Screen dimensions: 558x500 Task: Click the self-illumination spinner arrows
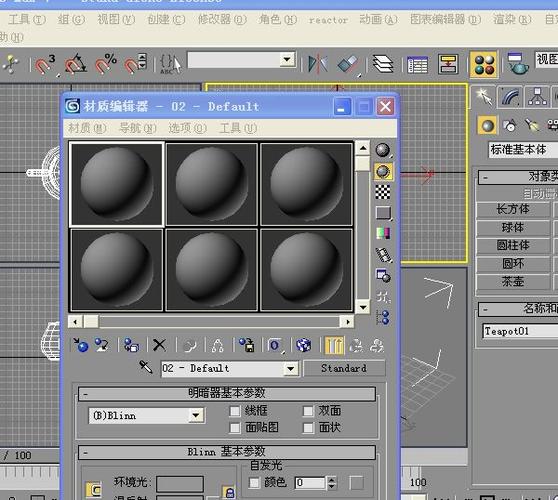[x=331, y=483]
